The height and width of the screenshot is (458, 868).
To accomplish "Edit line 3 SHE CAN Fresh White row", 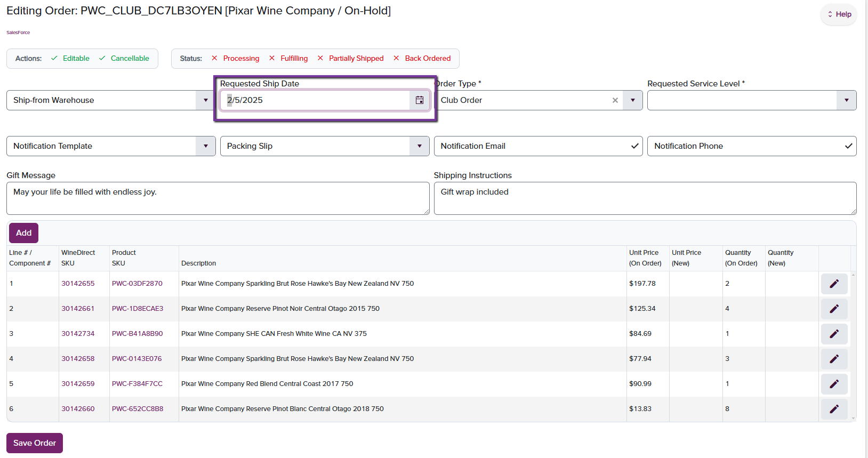I will tap(834, 334).
